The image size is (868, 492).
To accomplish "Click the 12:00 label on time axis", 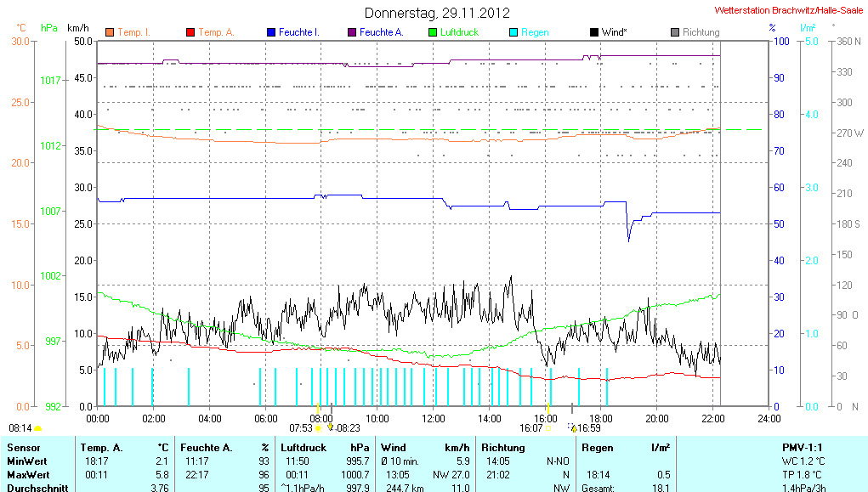I will click(433, 418).
